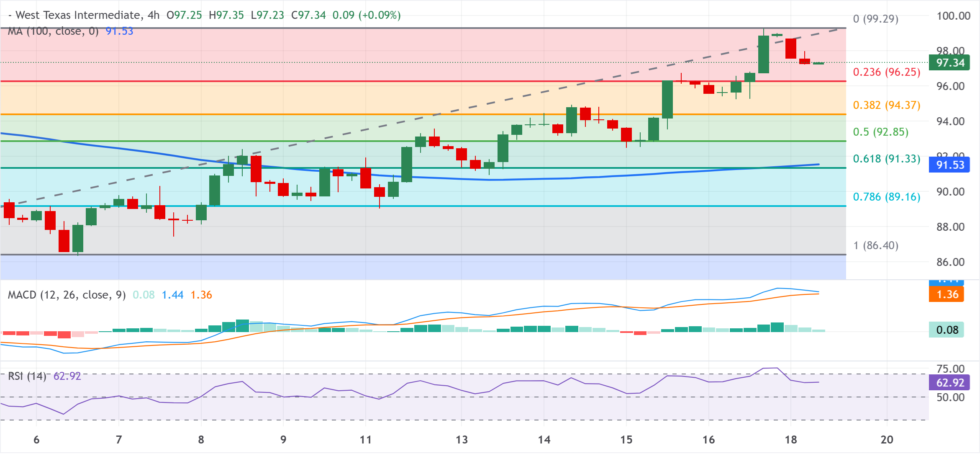This screenshot has width=980, height=464.
Task: Select the 0.236 (96.25) Fibonacci label
Action: coord(887,72)
